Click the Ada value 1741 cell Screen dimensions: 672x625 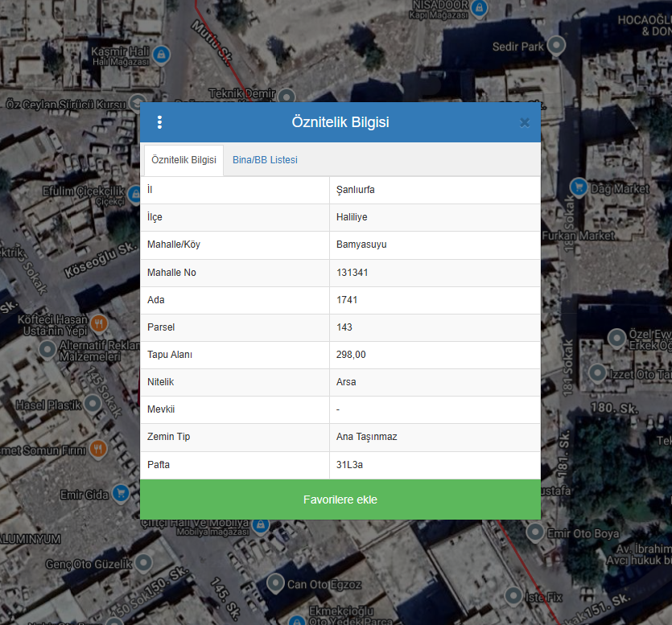pos(434,300)
